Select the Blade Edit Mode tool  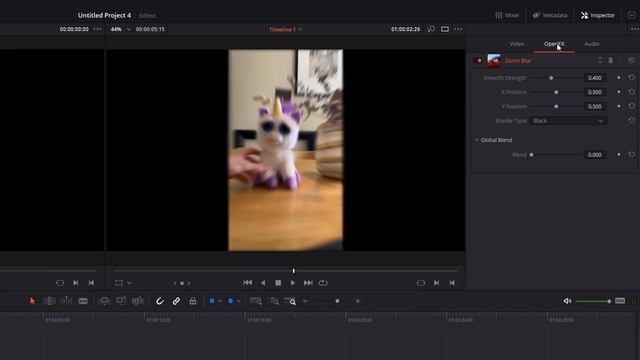(x=83, y=301)
